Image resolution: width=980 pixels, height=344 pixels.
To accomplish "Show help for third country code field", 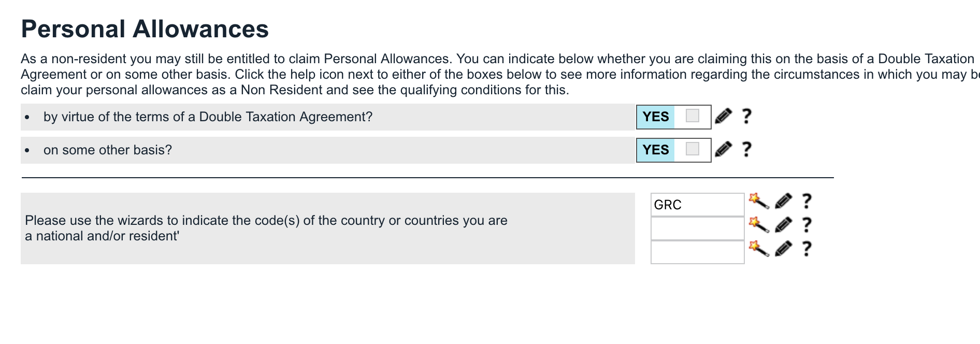I will (806, 249).
